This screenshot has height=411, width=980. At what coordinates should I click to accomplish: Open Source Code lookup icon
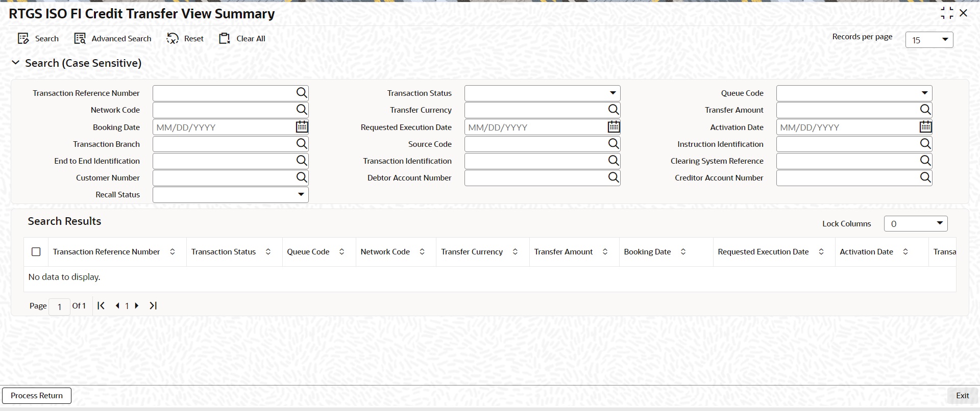pyautogui.click(x=614, y=144)
